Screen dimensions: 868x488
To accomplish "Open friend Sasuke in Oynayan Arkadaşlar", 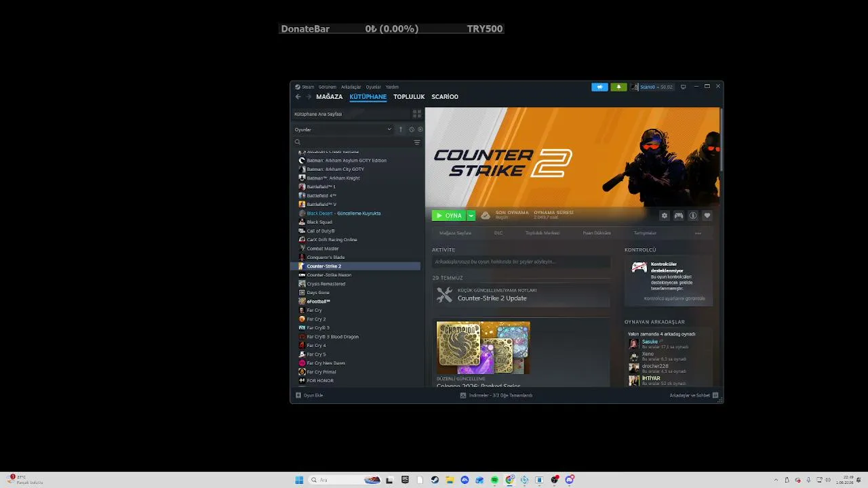I will click(x=650, y=342).
